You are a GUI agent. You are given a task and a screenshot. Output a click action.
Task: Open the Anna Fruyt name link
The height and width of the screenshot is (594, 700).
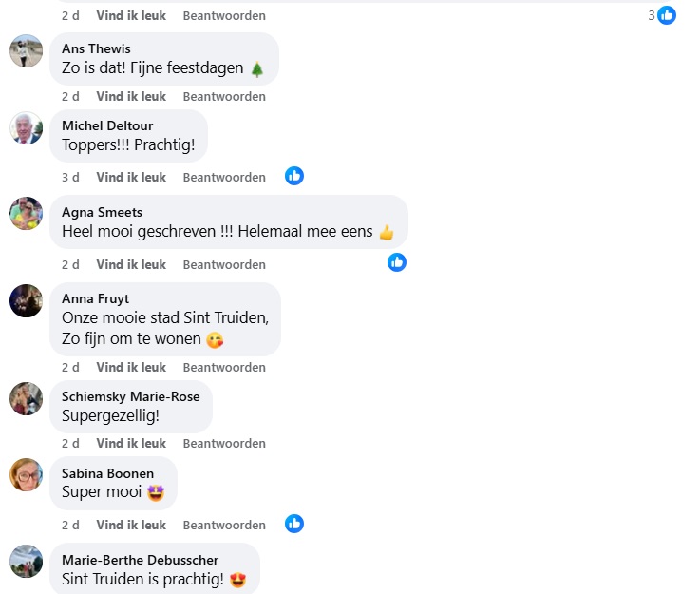coord(94,298)
